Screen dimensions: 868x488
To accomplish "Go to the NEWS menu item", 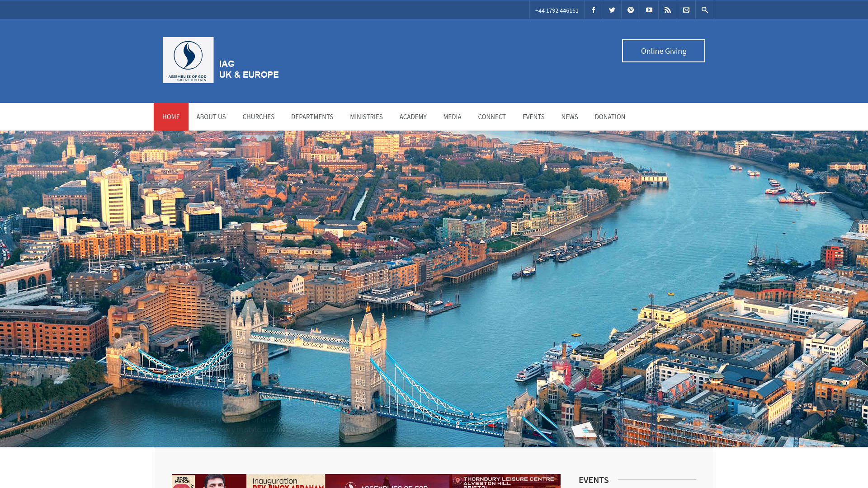I will [x=570, y=117].
